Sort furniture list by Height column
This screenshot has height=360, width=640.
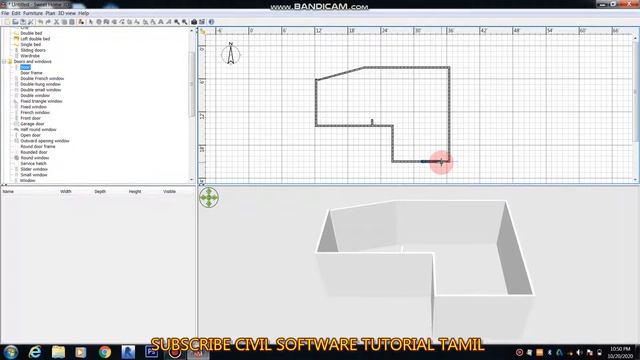pos(135,191)
